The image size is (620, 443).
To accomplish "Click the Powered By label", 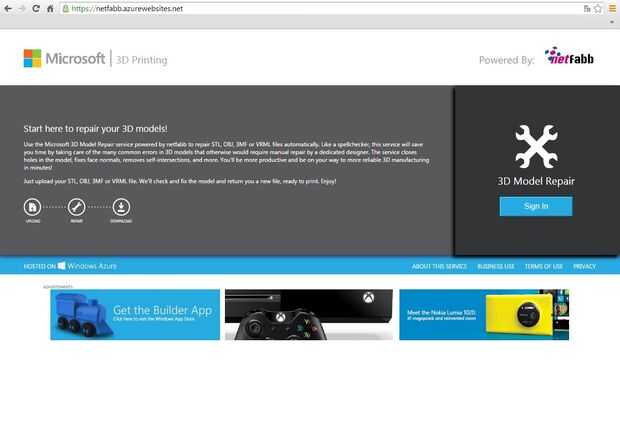I will 507,60.
